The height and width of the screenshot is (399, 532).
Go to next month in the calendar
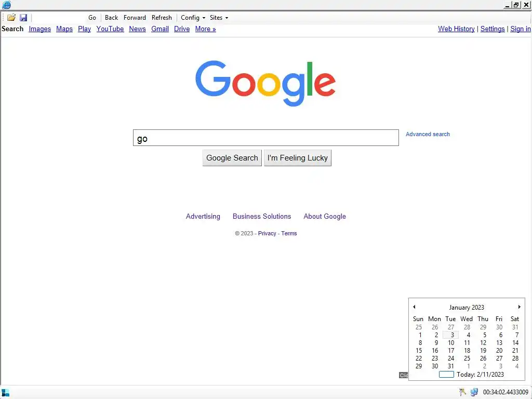coord(519,307)
